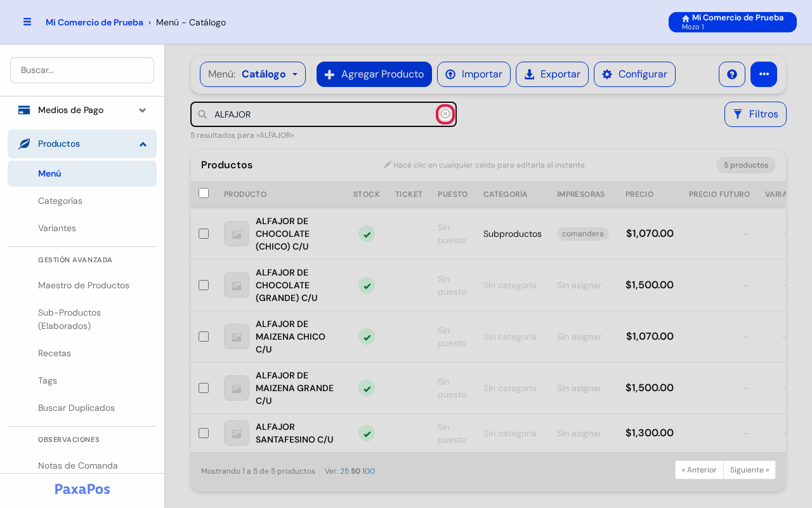
Task: Show 100 products per page
Action: pyautogui.click(x=369, y=471)
